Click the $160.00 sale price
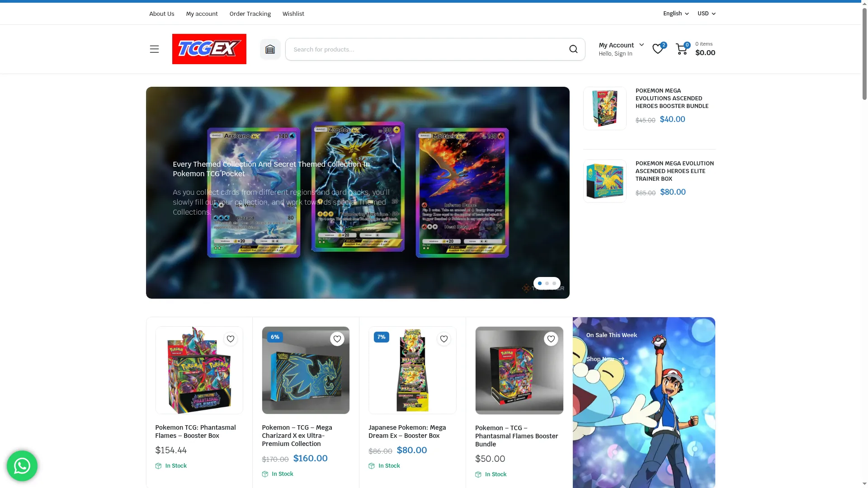This screenshot has width=868, height=488. 311,458
